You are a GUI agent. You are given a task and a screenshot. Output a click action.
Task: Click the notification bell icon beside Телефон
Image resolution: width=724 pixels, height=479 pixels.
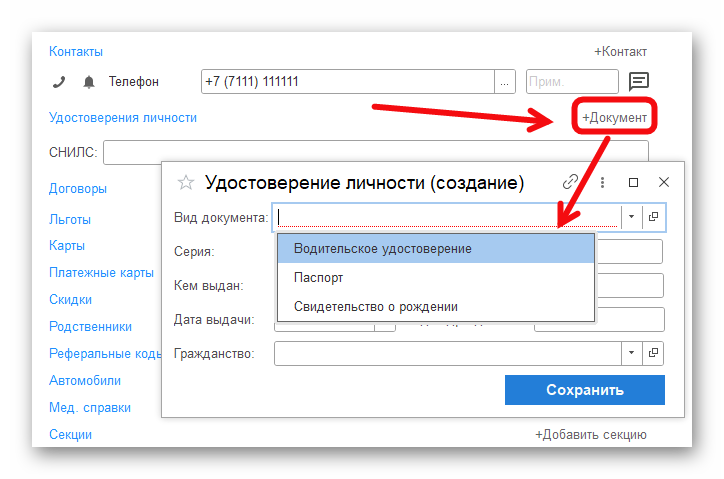pyautogui.click(x=89, y=82)
